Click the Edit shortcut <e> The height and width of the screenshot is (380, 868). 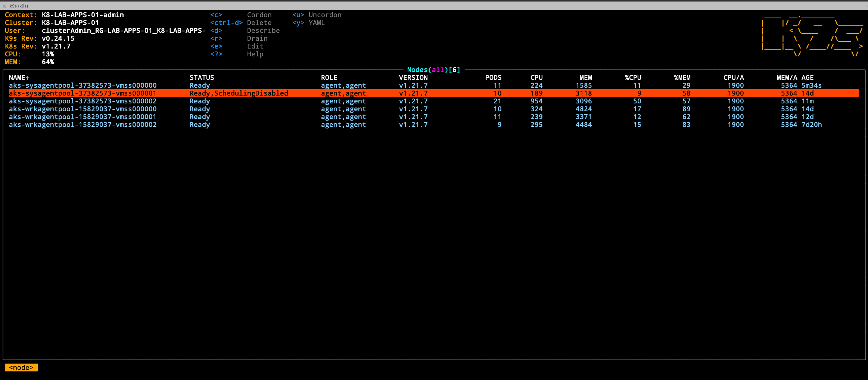[216, 46]
